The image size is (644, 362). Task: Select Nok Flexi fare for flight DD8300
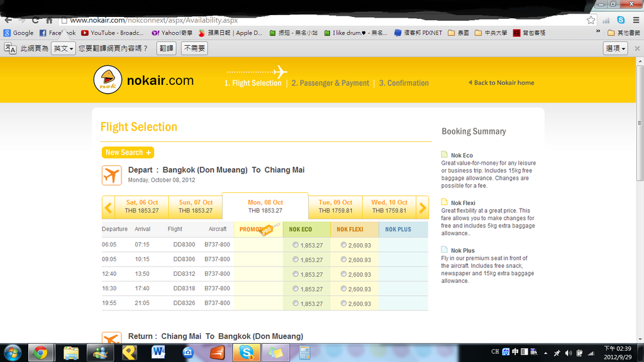click(x=343, y=245)
